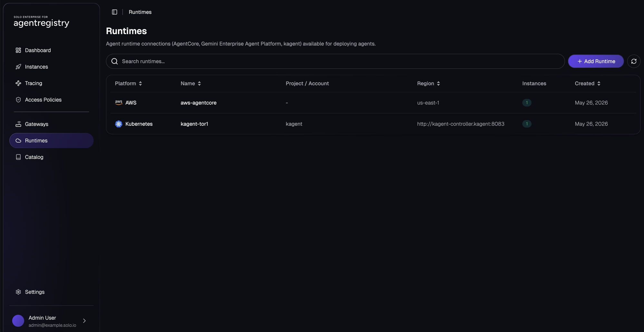Screen dimensions: 644x332
Task: Click the Settings gear icon
Action: [x=18, y=292]
